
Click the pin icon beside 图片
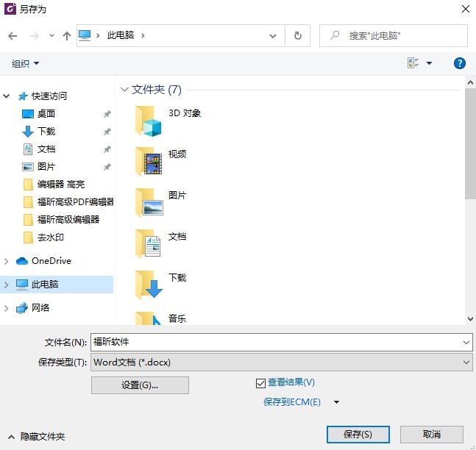click(x=107, y=167)
